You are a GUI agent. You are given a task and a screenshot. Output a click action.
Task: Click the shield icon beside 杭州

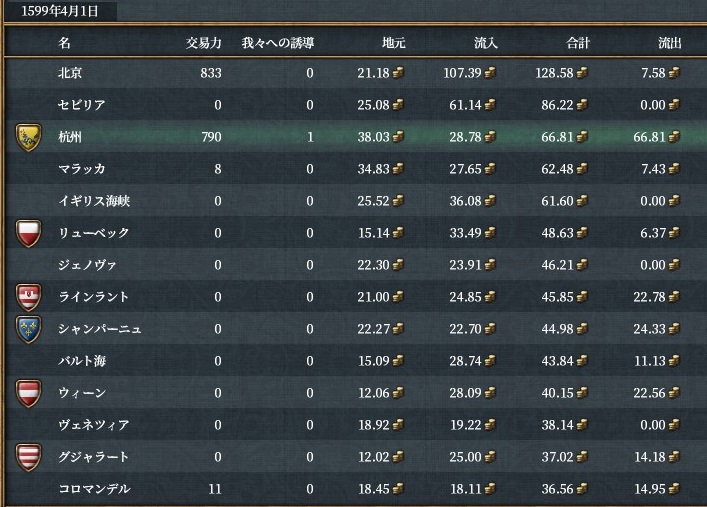point(28,137)
